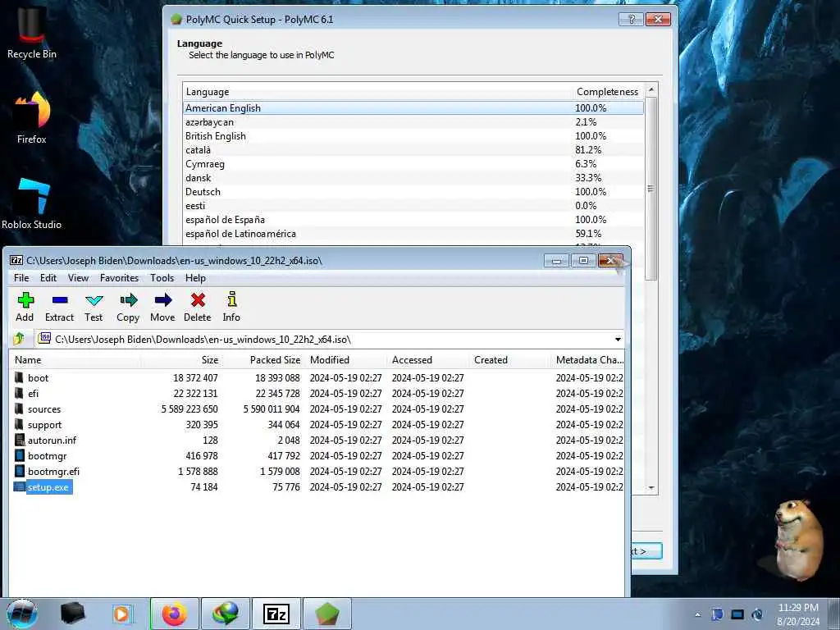Click the address bar path field

point(323,340)
